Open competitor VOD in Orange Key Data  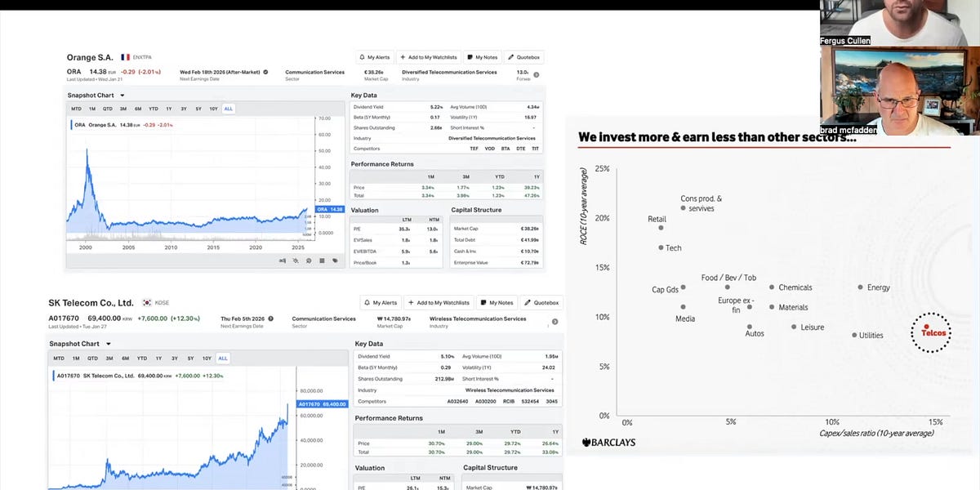pyautogui.click(x=489, y=149)
